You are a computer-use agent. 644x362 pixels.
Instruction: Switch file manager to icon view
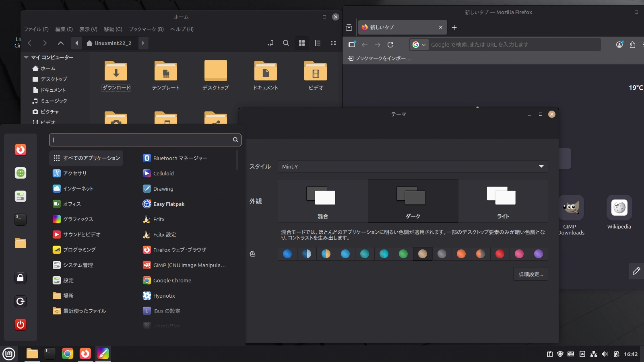point(302,43)
